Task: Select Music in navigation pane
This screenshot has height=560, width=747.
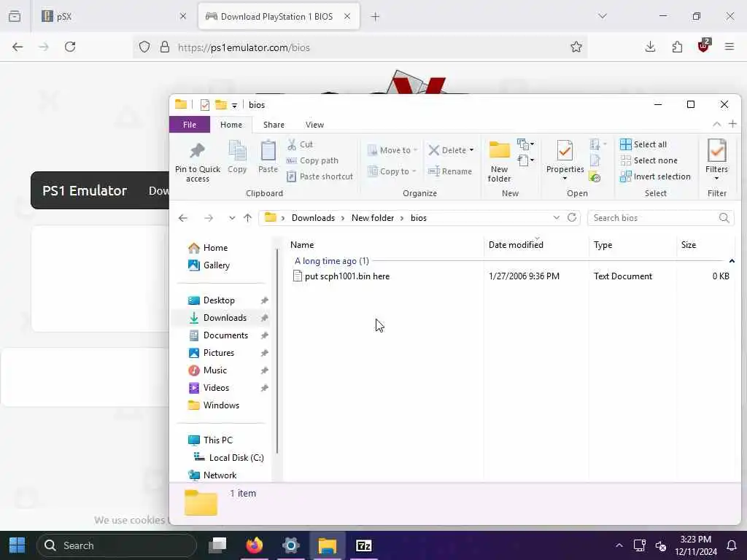Action: click(x=215, y=370)
